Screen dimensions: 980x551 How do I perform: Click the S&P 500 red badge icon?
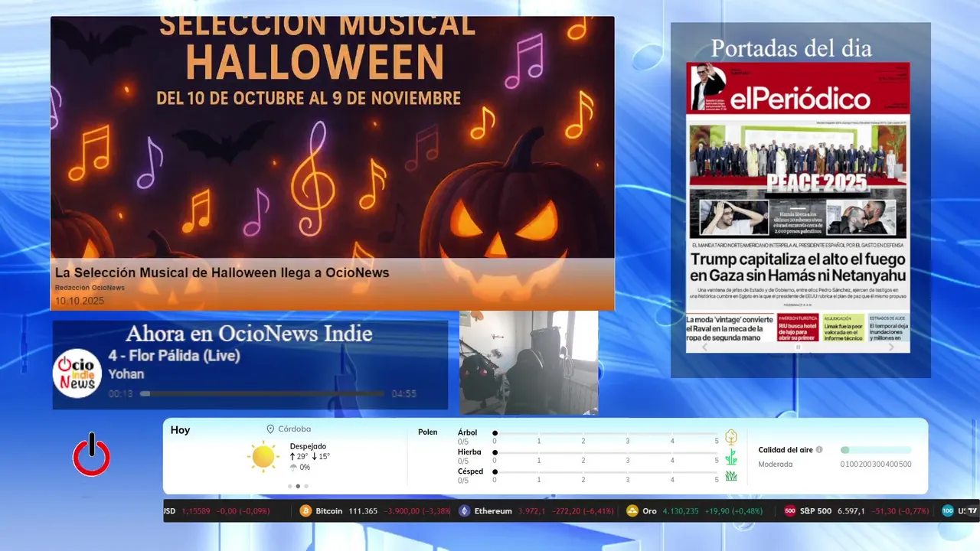pos(790,510)
